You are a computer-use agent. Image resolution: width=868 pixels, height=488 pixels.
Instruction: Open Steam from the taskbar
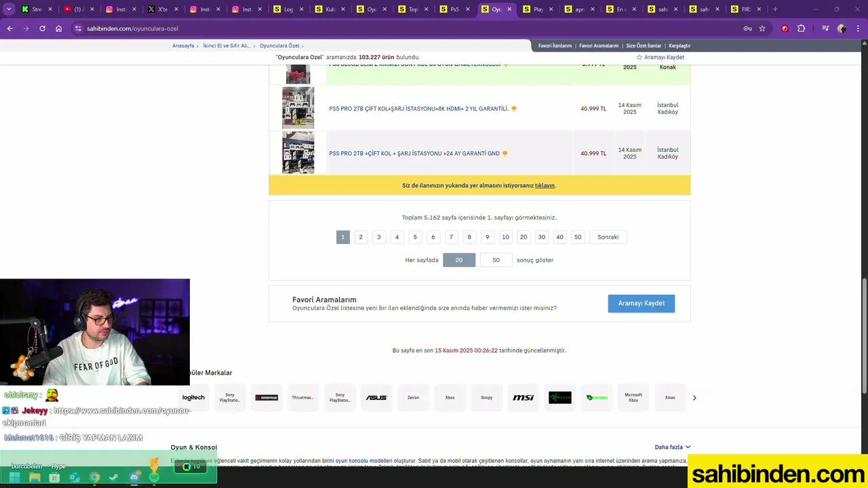114,477
